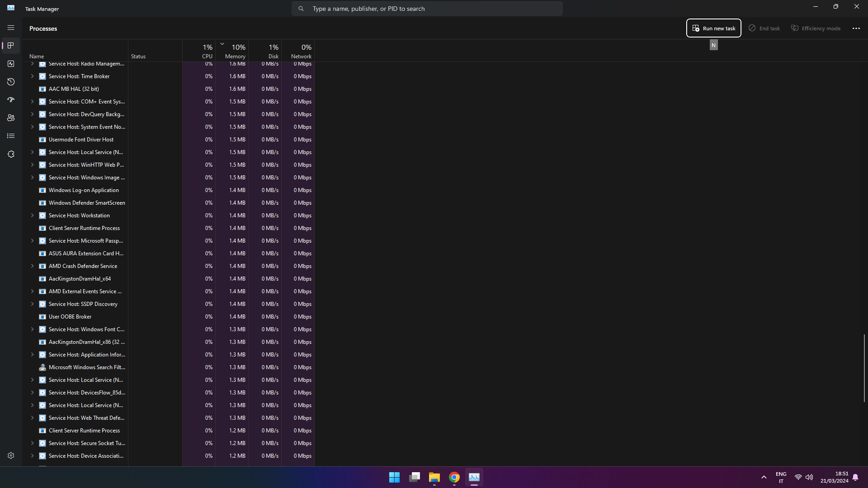Expand Service Host: SSDP Discovery
The image size is (868, 488).
point(32,304)
